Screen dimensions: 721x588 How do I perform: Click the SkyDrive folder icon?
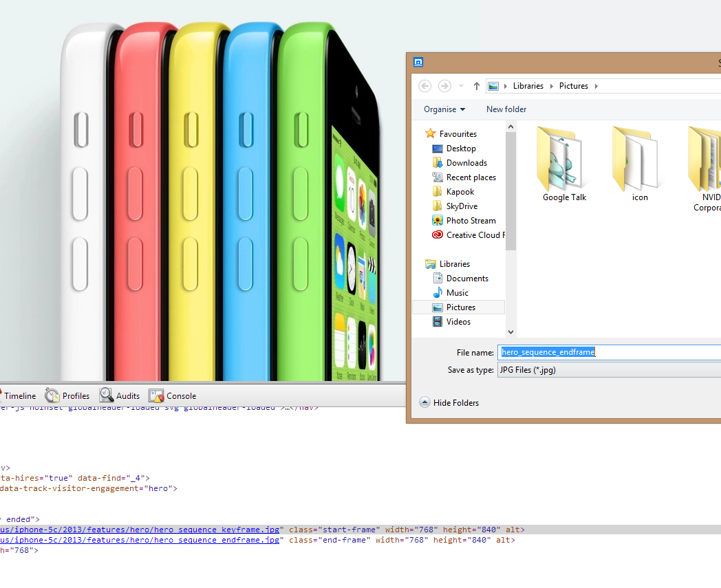coord(438,206)
